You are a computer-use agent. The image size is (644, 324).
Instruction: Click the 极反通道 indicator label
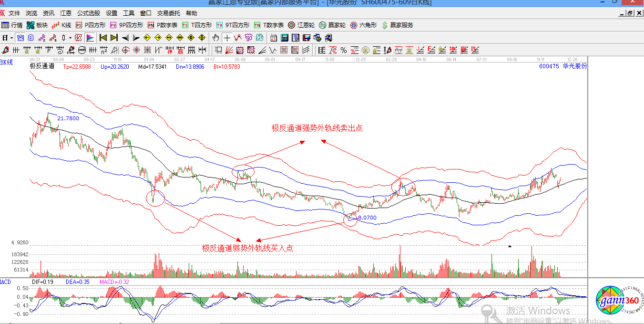click(42, 66)
